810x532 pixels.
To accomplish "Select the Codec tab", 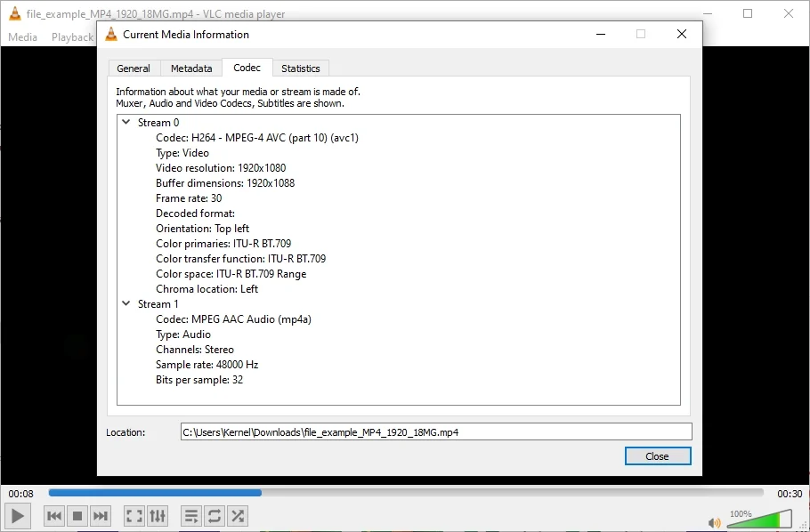I will [247, 68].
